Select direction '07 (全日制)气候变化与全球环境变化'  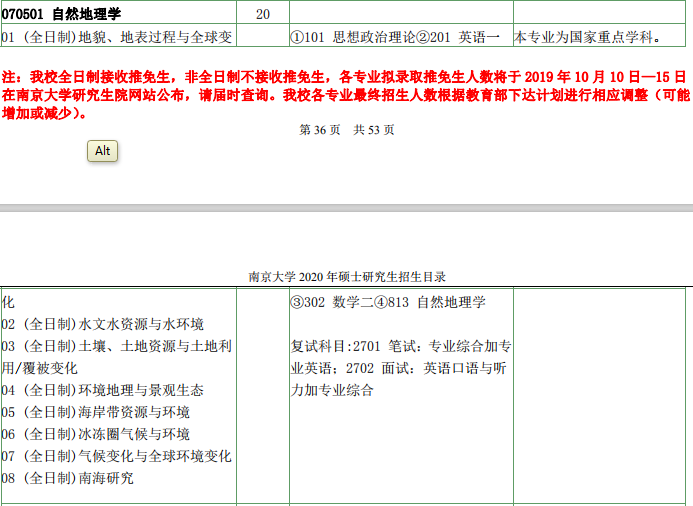pos(117,456)
